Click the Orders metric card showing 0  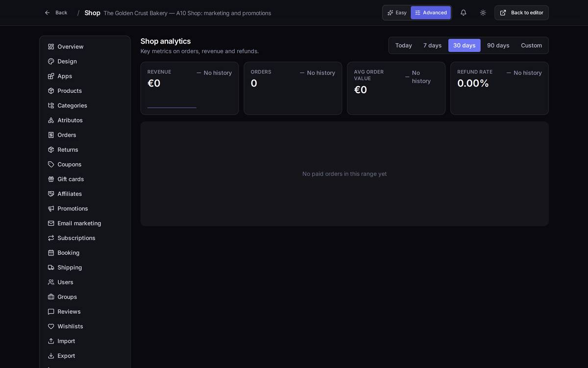[293, 88]
